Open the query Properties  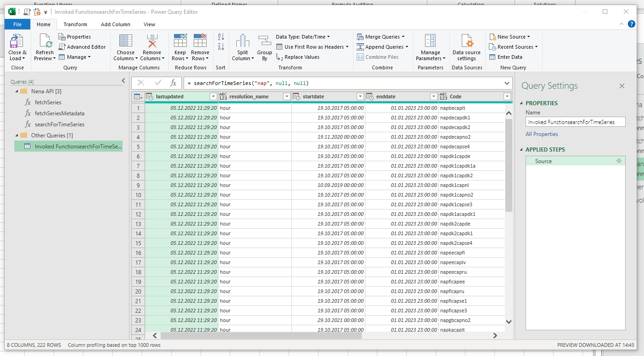pyautogui.click(x=75, y=37)
